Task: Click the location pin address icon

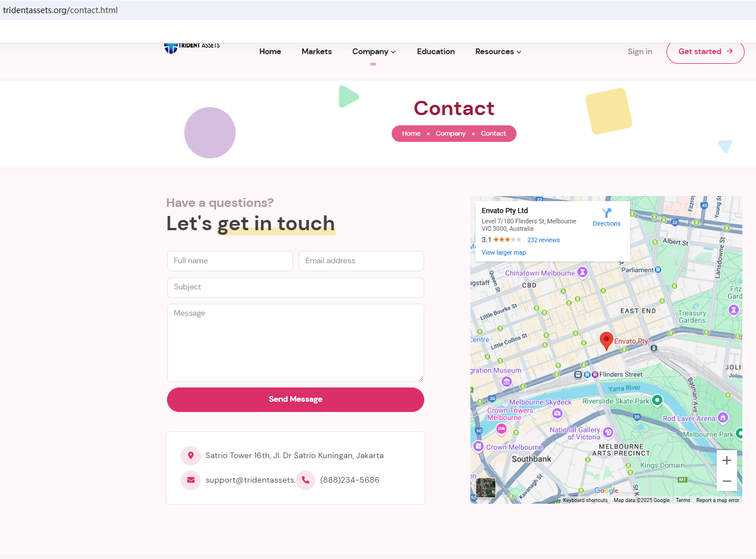Action: pos(191,456)
